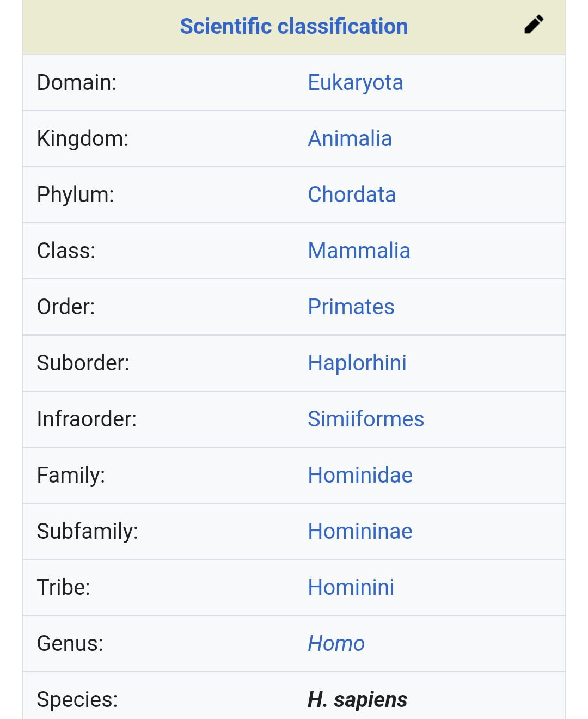
Task: Click the Species: row label
Action: pyautogui.click(x=77, y=700)
